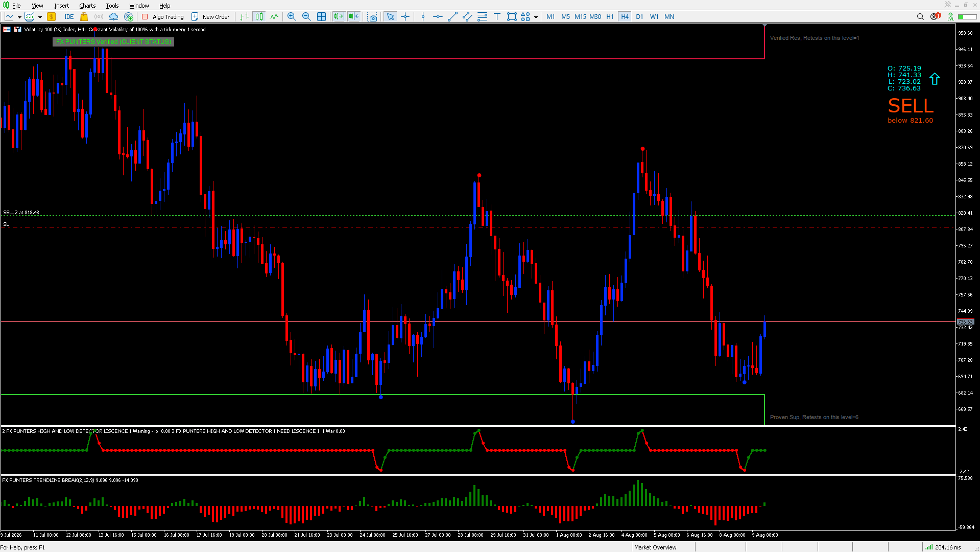Click the gold dollar sign icon
This screenshot has height=552, width=980.
pos(51,17)
